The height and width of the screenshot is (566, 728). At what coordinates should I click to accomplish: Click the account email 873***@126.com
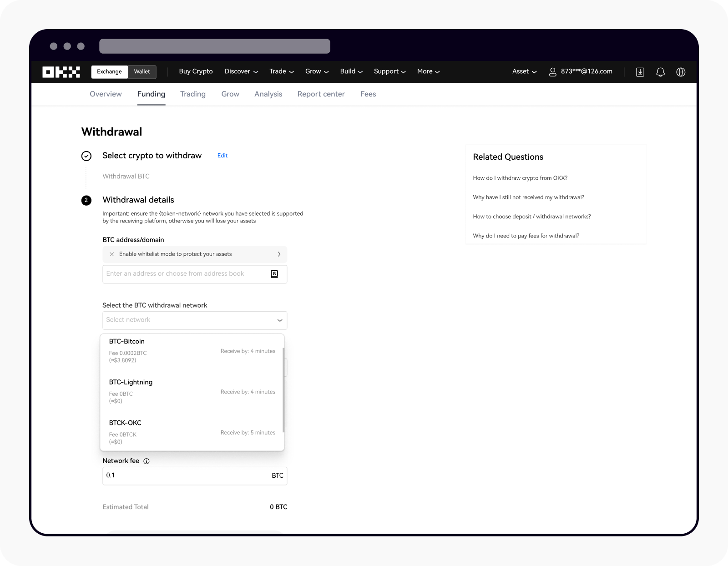tap(586, 71)
